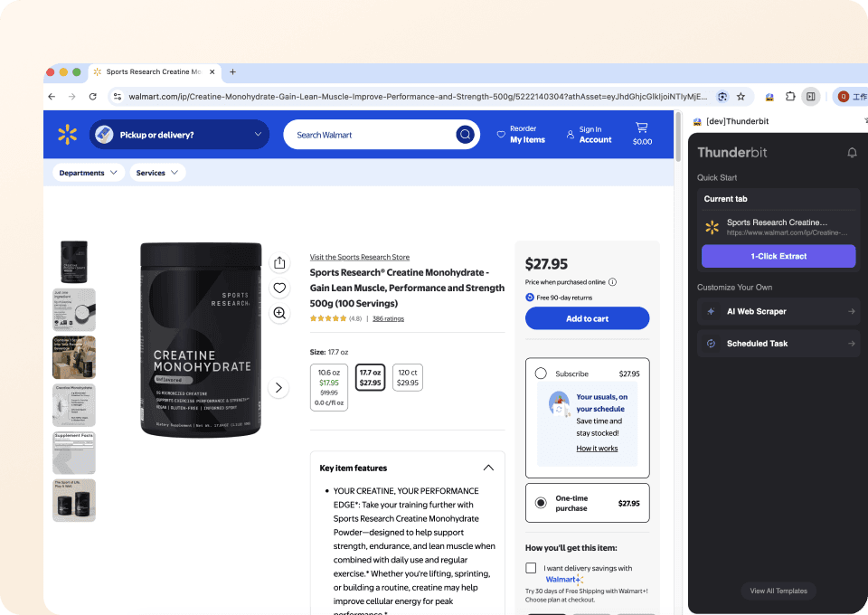The image size is (868, 615).
Task: Open Thunderbit notifications bell
Action: [x=852, y=152]
